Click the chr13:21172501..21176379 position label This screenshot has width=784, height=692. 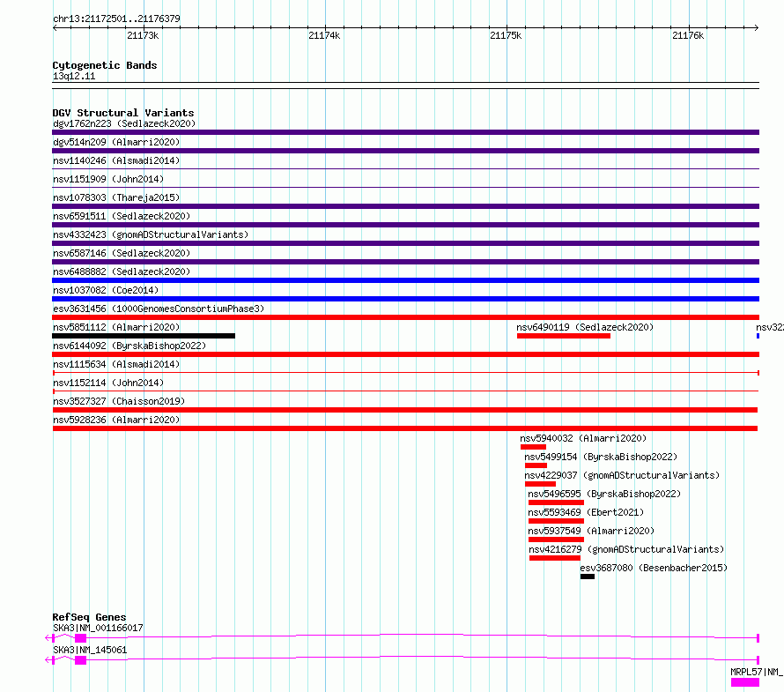[x=116, y=19]
